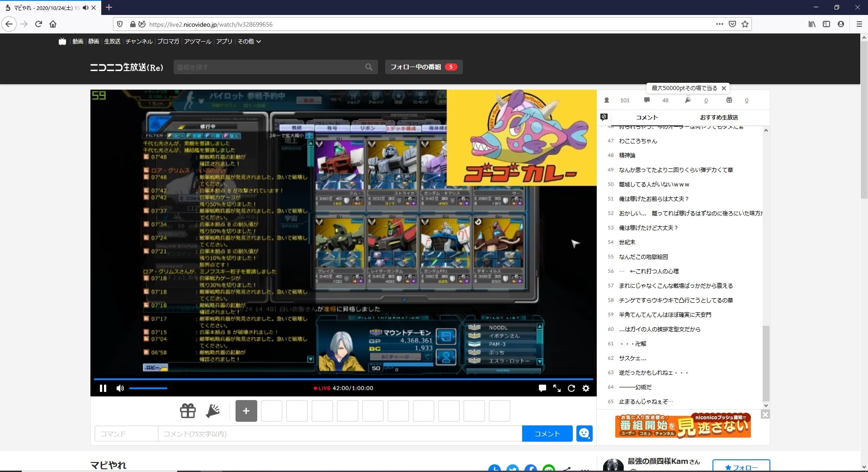The width and height of the screenshot is (868, 472).
Task: Click the tracking protection shield icon
Action: click(120, 24)
